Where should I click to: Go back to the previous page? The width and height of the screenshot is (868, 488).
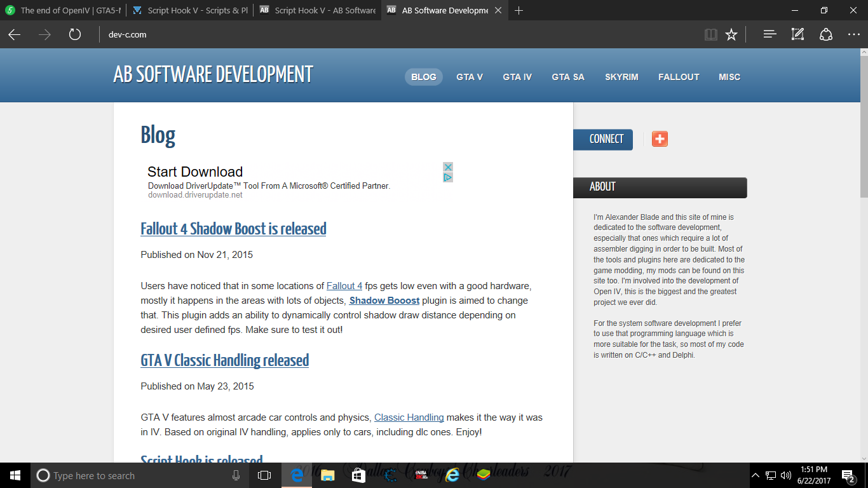coord(14,34)
